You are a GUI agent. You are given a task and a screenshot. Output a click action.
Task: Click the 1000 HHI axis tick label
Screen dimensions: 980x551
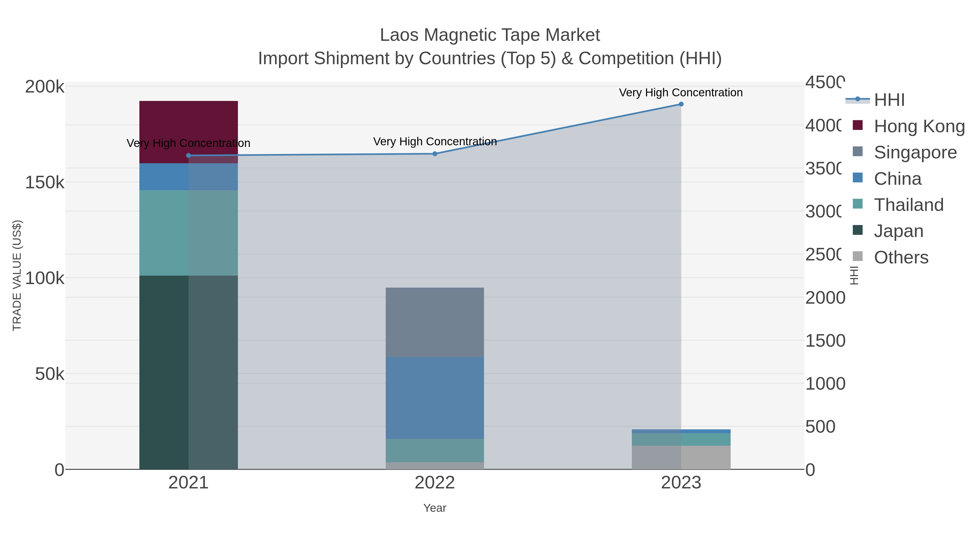(825, 384)
